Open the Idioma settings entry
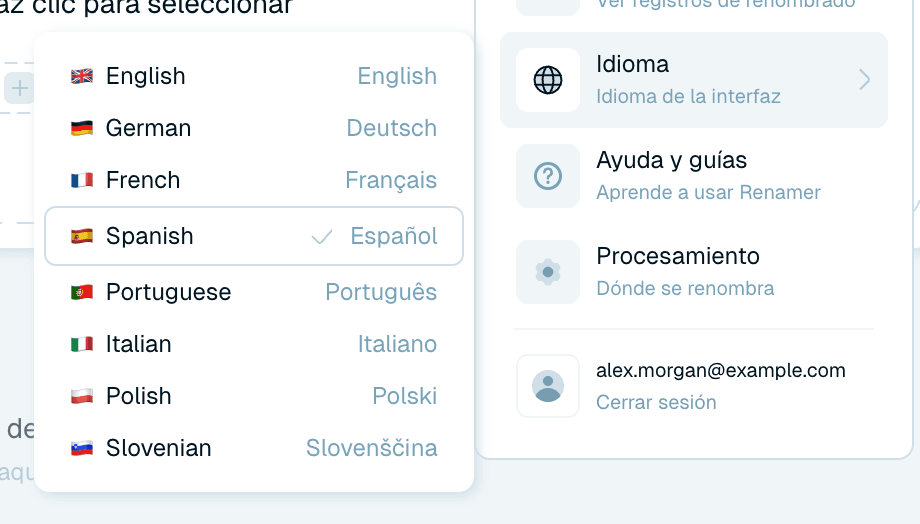The image size is (920, 524). tap(694, 80)
